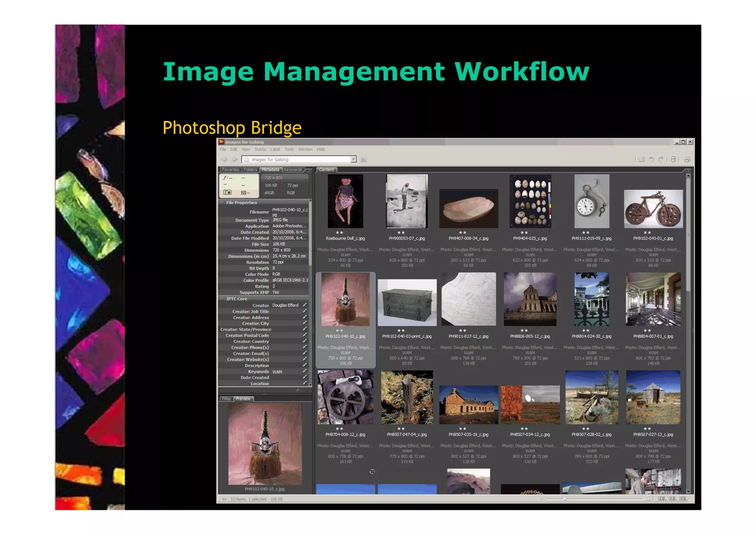Click the Cancel metadata changes icon
Viewport: 756px width, 535px height.
tap(298, 390)
